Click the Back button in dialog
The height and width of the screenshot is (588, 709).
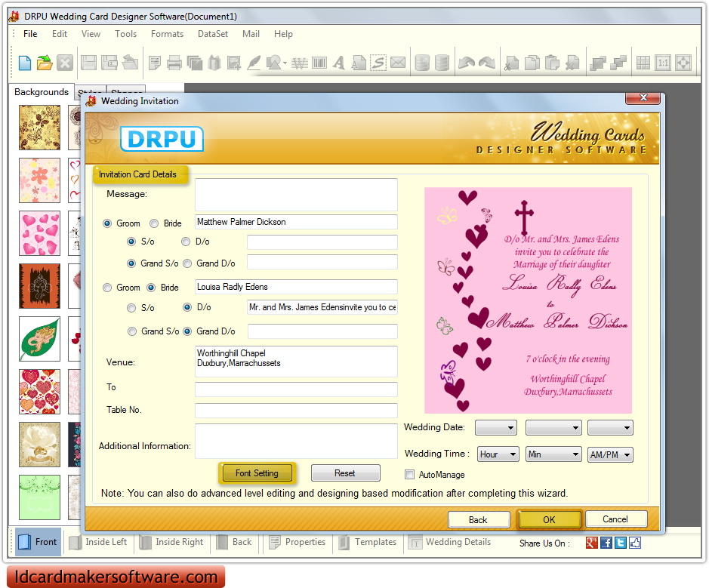[478, 520]
